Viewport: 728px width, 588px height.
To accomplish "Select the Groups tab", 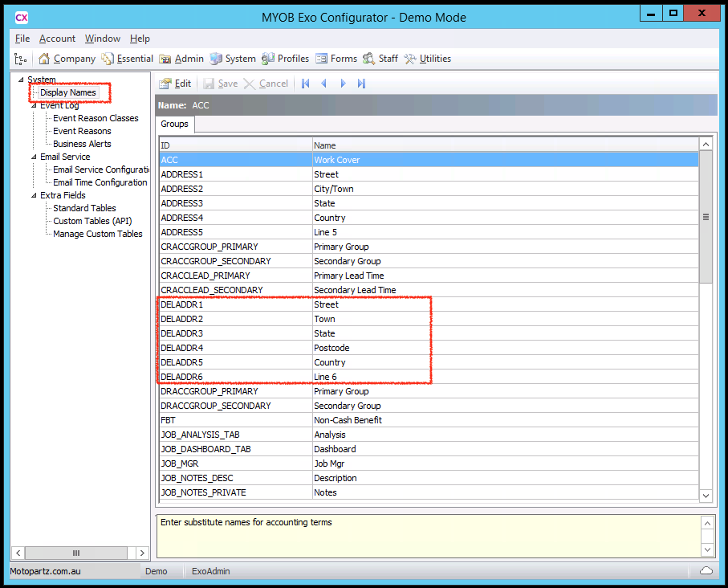I will [174, 125].
